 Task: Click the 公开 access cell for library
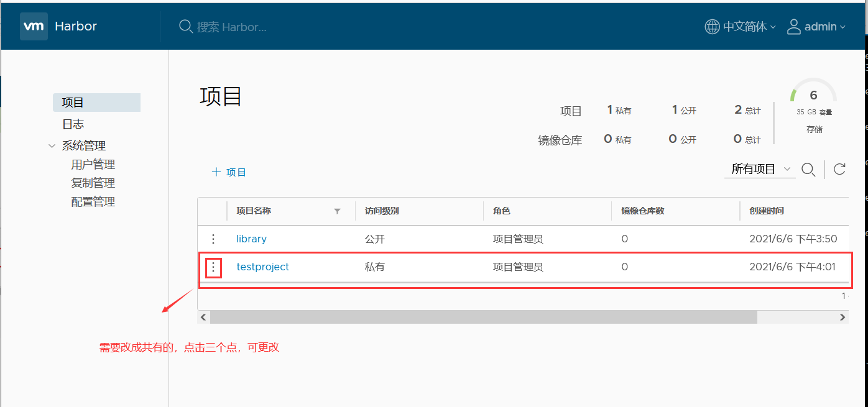click(375, 239)
